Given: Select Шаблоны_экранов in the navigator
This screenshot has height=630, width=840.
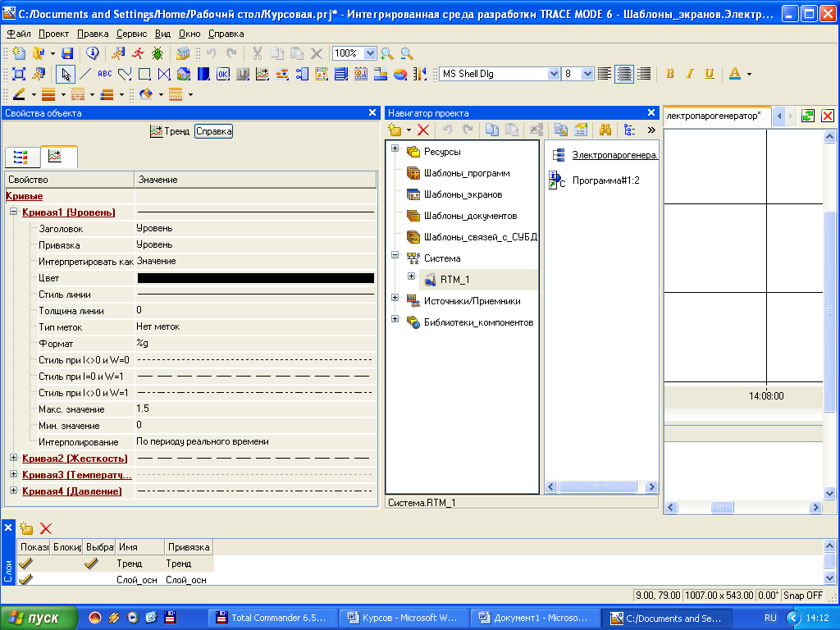Looking at the screenshot, I should tap(463, 194).
